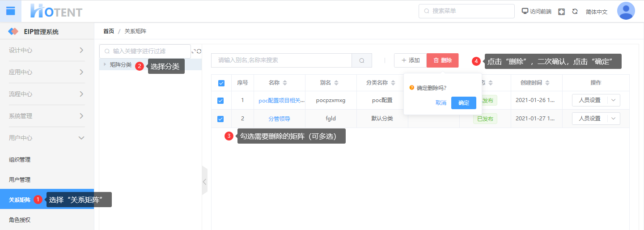Click 取消 in the delete popup
This screenshot has height=230, width=644.
coord(441,103)
